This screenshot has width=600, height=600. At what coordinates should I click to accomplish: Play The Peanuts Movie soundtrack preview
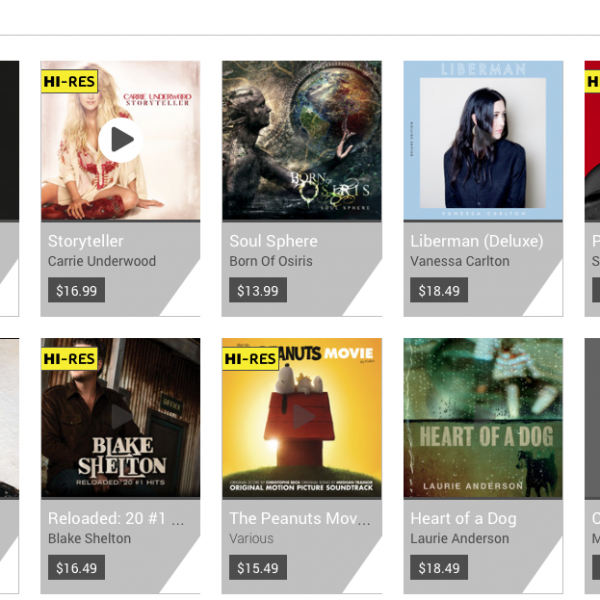click(302, 417)
